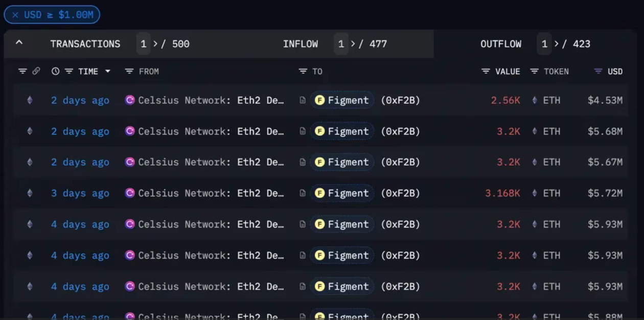Viewport: 644px width, 320px height.
Task: Click ETH token icon in the 3.168K row
Action: 535,193
